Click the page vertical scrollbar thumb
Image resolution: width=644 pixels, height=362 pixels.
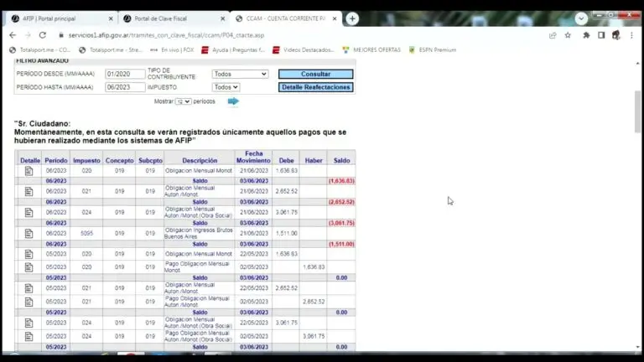point(637,111)
